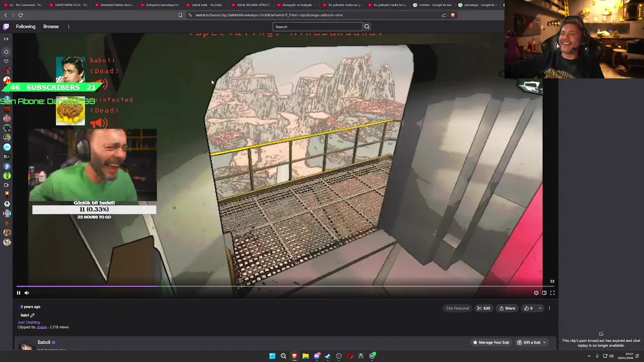This screenshot has height=362, width=644.
Task: Click Manage Your Sub button
Action: (x=491, y=342)
